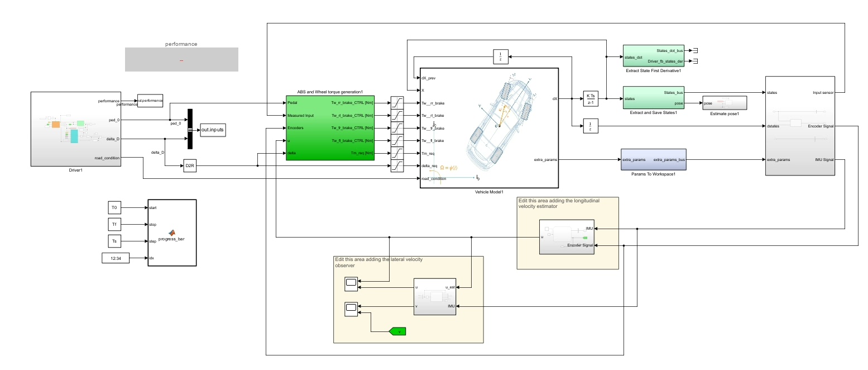868x370 pixels.
Task: Select the longitudinal velocity estimator subsystem block
Action: point(567,237)
